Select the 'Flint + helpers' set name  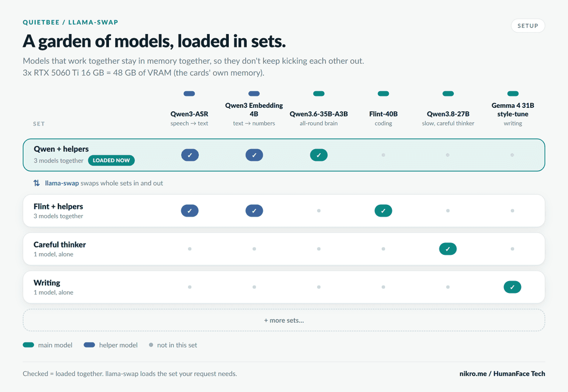point(58,206)
